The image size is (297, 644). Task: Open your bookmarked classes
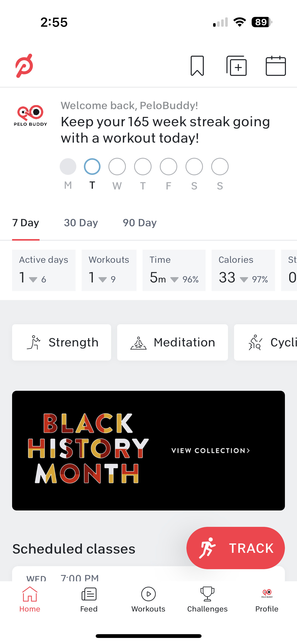pyautogui.click(x=197, y=66)
